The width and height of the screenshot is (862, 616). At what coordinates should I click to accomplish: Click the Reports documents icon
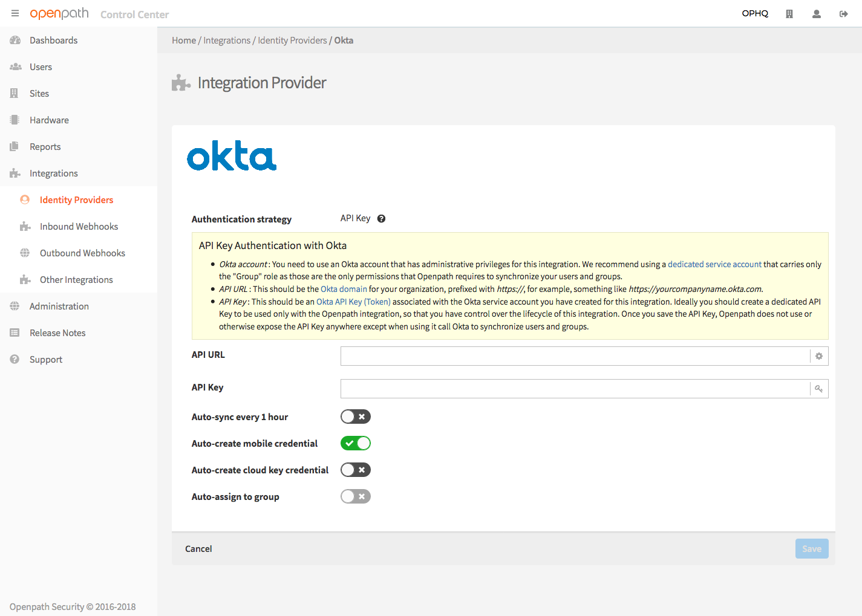point(15,147)
